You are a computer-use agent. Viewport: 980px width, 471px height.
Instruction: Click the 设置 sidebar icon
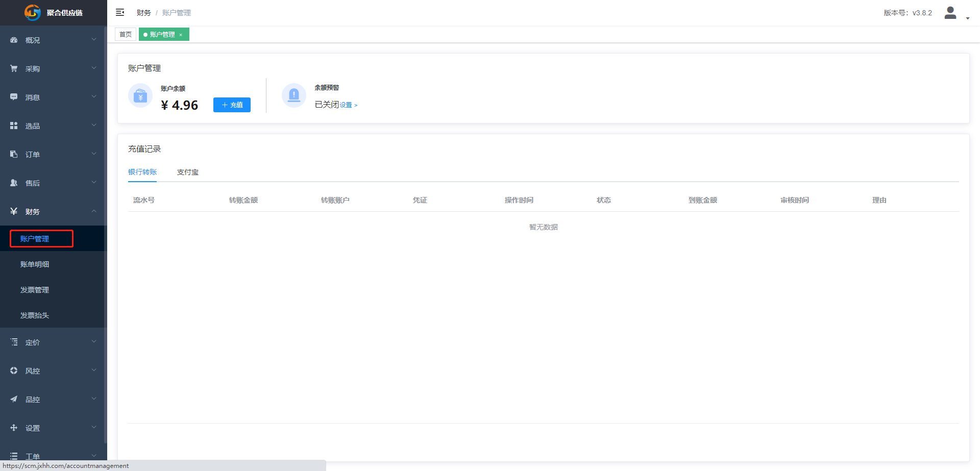pos(14,428)
